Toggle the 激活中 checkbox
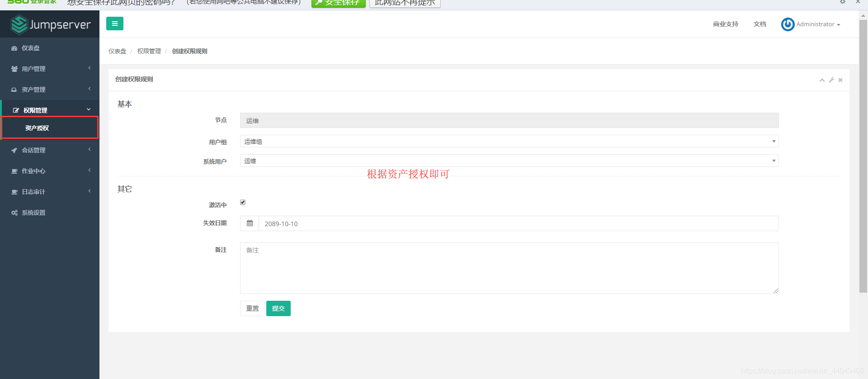Image resolution: width=868 pixels, height=379 pixels. point(243,202)
